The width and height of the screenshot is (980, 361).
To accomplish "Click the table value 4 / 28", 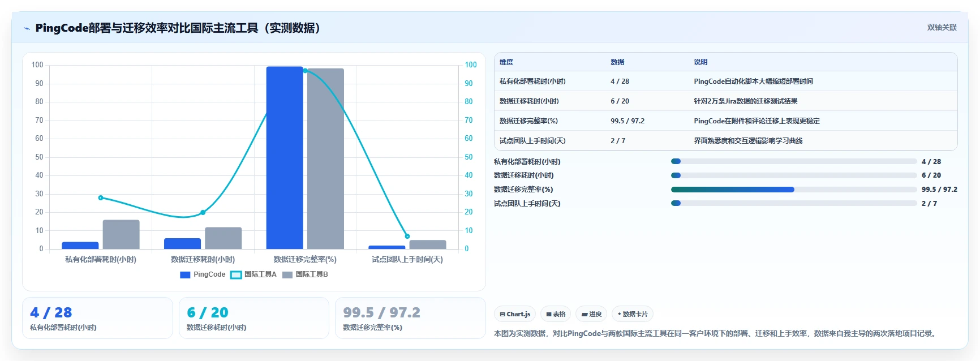I will pos(620,81).
